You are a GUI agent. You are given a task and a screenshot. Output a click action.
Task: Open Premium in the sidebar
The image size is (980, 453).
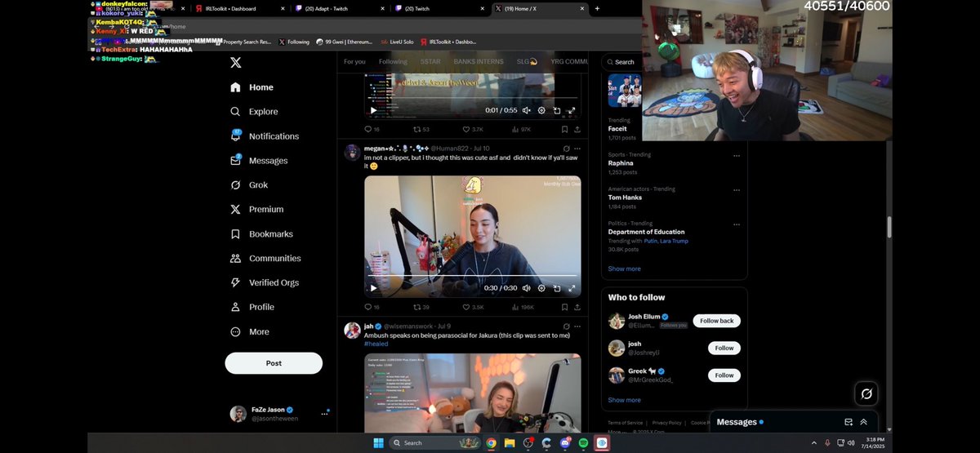pyautogui.click(x=256, y=210)
